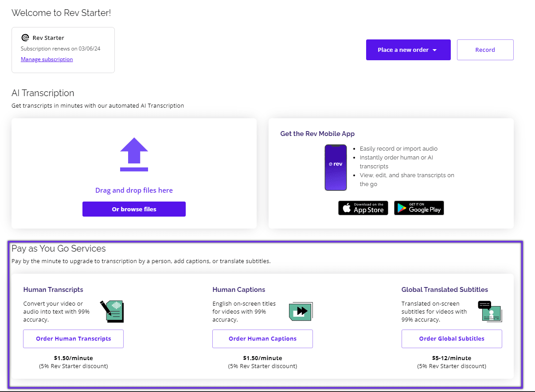Click the Subscription renews on 03/06/24 text
This screenshot has width=535, height=392.
click(x=61, y=49)
